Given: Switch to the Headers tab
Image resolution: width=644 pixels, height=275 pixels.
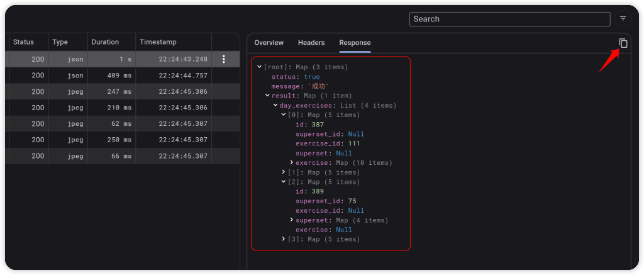Looking at the screenshot, I should pos(311,43).
